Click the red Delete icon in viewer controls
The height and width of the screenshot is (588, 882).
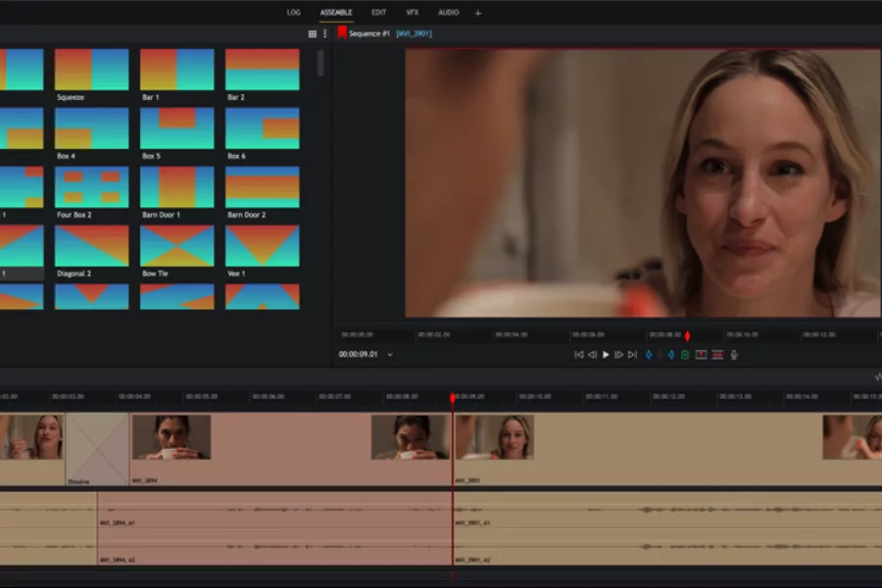pyautogui.click(x=717, y=355)
